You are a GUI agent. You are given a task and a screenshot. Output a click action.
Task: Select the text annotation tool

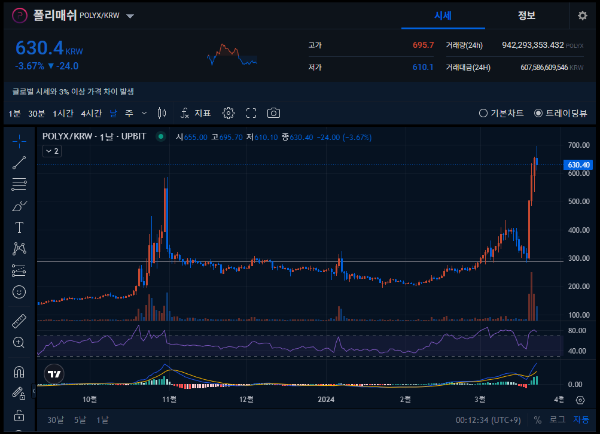click(19, 228)
